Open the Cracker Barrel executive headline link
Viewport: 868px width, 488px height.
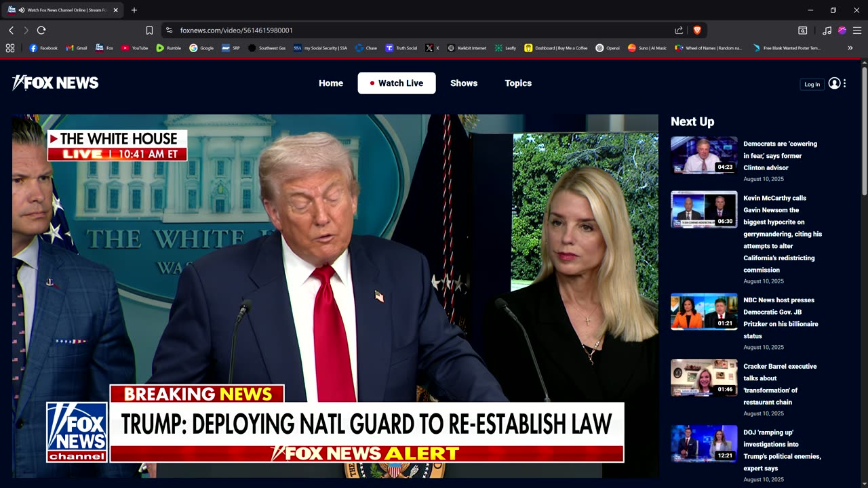[780, 384]
